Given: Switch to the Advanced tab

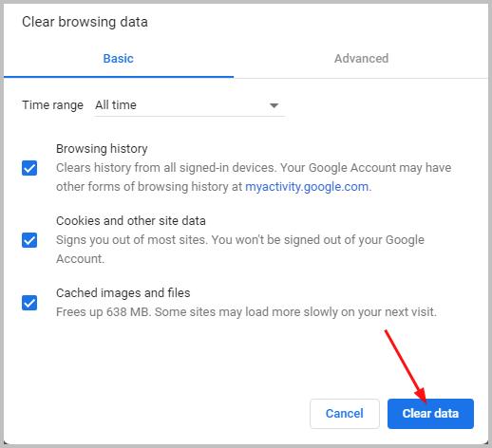Looking at the screenshot, I should point(361,59).
